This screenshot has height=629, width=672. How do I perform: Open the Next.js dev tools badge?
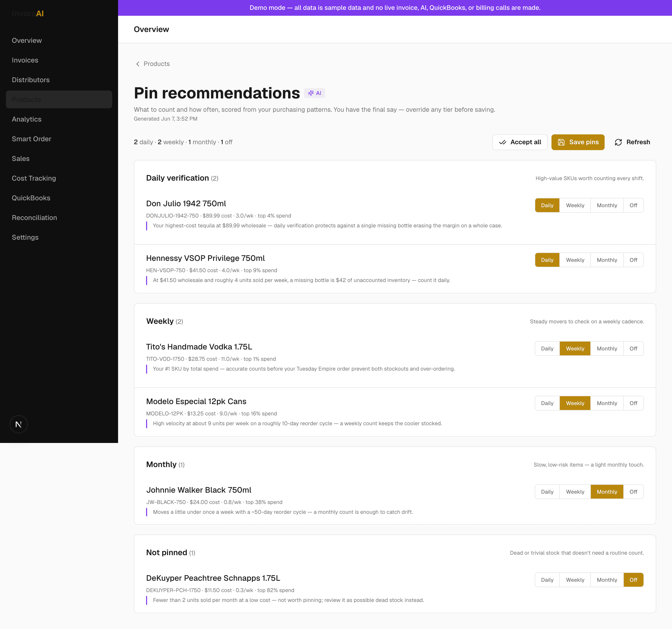point(19,424)
